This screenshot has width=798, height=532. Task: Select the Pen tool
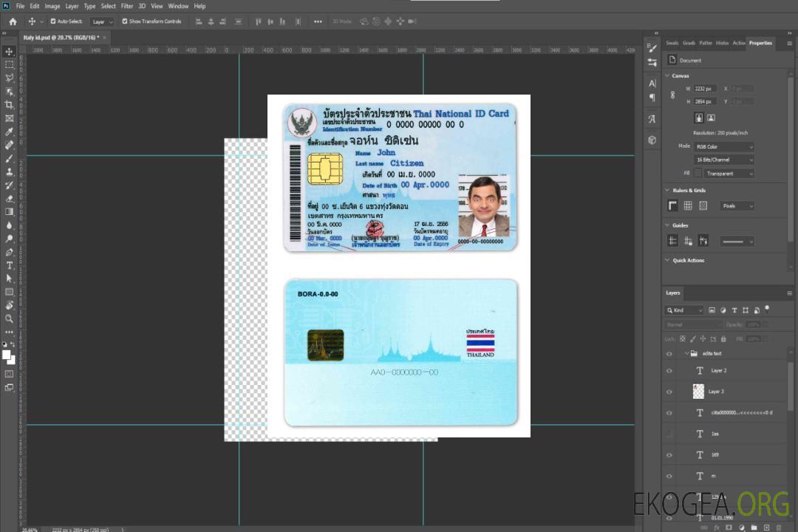[9, 252]
